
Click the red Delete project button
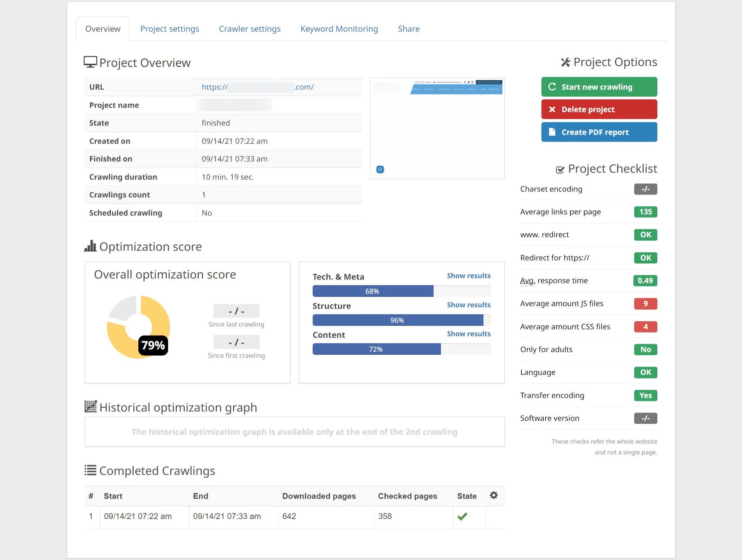(x=599, y=109)
